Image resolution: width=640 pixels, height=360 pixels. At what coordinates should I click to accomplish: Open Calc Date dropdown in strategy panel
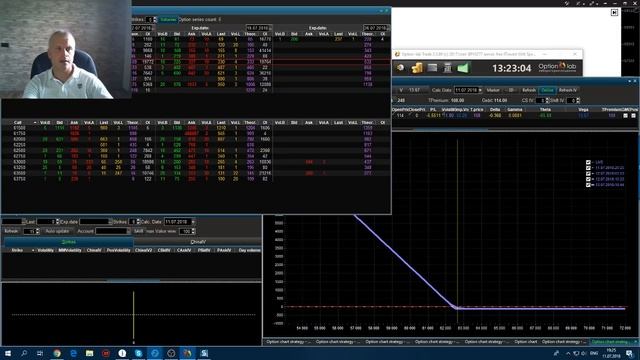[x=480, y=90]
